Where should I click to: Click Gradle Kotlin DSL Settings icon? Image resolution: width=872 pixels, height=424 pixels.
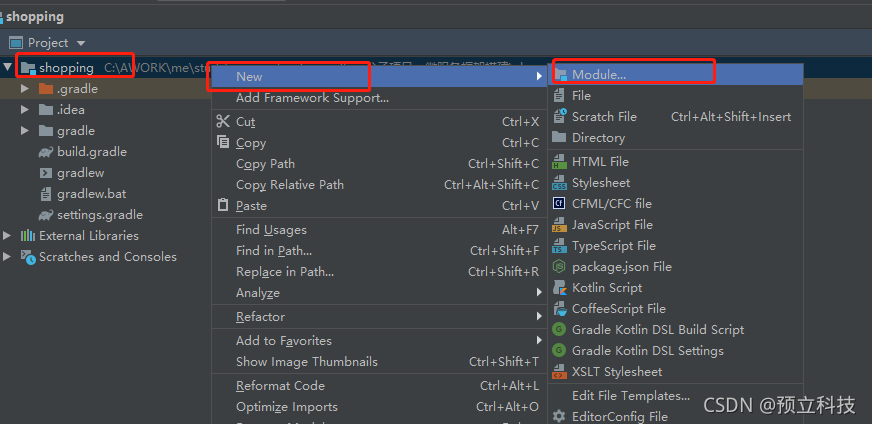(x=559, y=351)
